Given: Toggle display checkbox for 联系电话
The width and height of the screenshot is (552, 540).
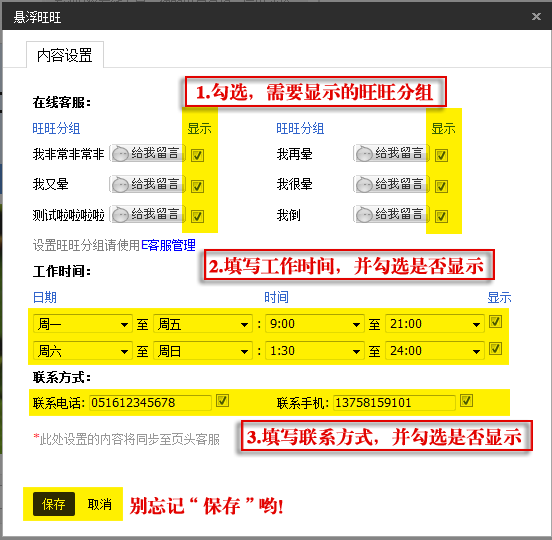Looking at the screenshot, I should pyautogui.click(x=222, y=400).
